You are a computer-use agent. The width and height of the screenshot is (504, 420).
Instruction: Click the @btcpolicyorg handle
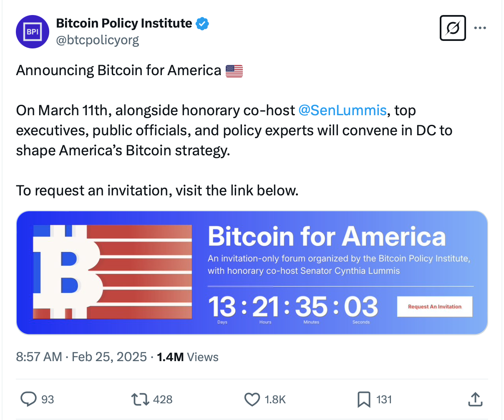tap(98, 40)
